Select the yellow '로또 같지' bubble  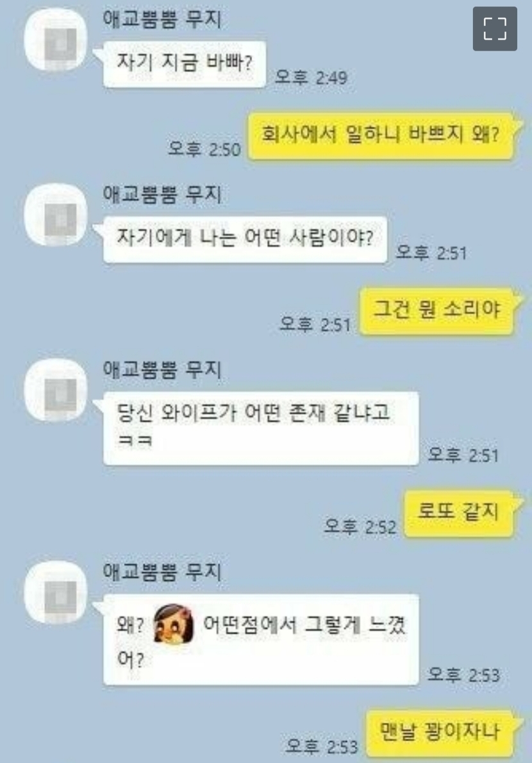459,514
